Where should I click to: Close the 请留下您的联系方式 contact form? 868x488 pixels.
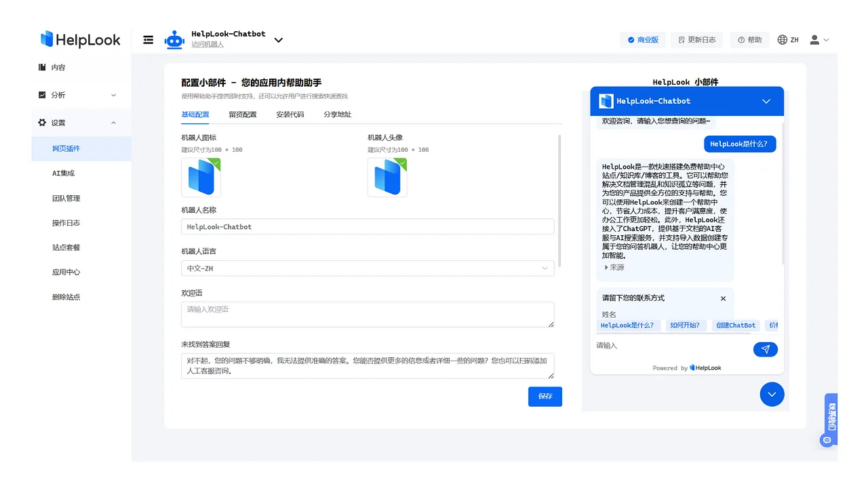pos(723,298)
